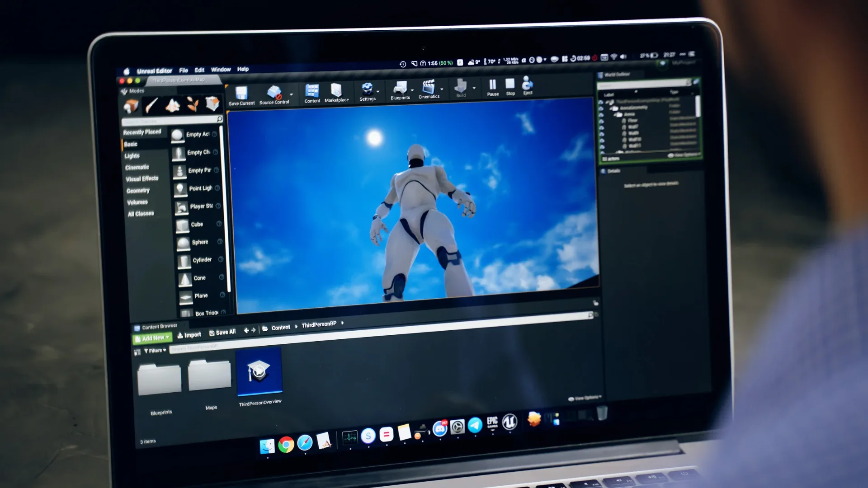Expand breadcrumb arrow after ThirdPersonBP
This screenshot has width=868, height=488.
point(342,323)
